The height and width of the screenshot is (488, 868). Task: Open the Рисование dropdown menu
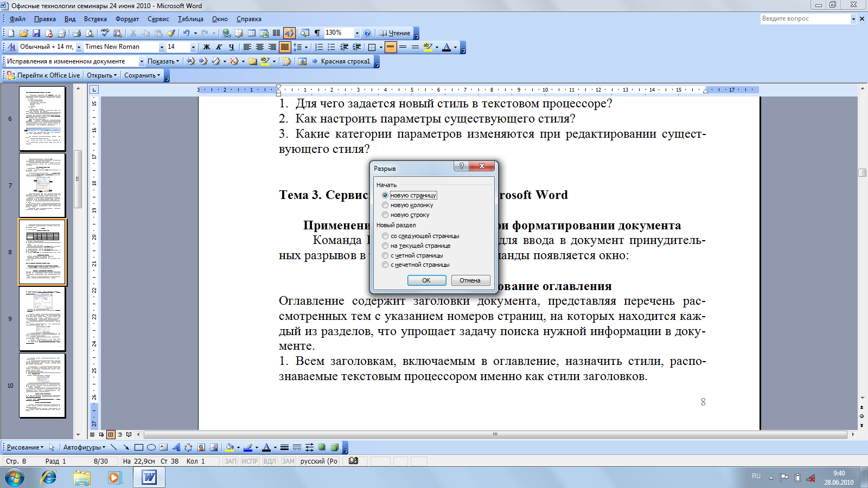coord(25,447)
